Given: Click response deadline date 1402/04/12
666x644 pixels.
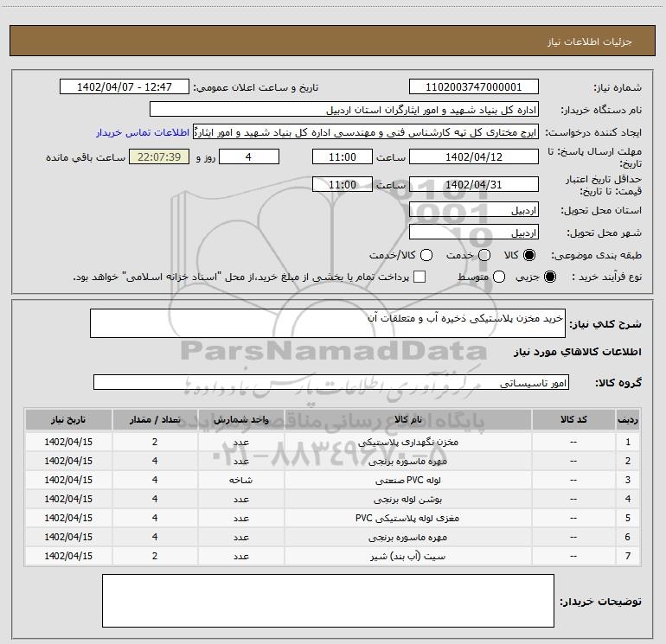Looking at the screenshot, I should click(474, 157).
